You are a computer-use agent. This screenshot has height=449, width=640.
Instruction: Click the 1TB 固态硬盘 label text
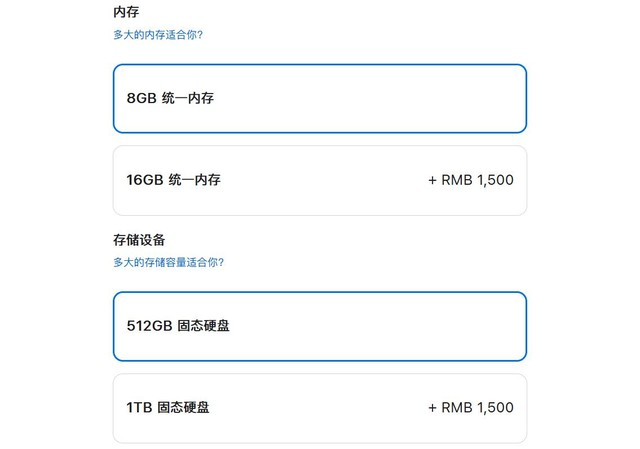168,408
